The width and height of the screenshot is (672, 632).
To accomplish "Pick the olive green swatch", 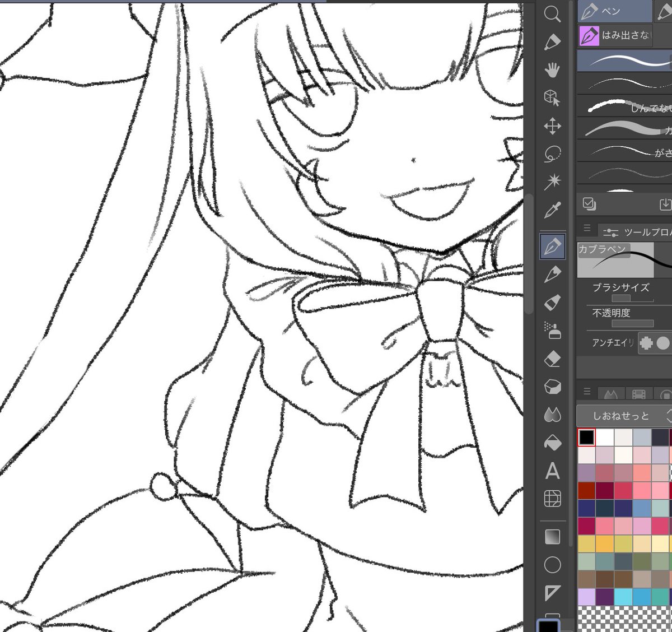I will (642, 562).
